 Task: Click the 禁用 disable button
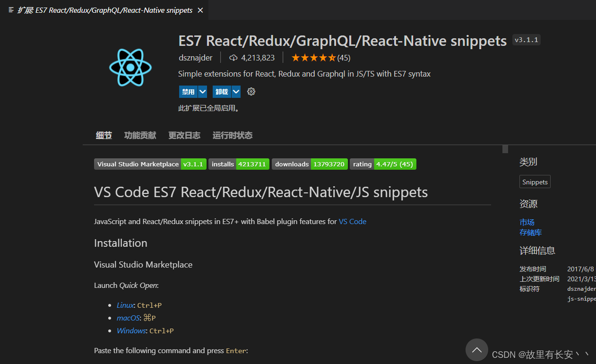[x=189, y=92]
